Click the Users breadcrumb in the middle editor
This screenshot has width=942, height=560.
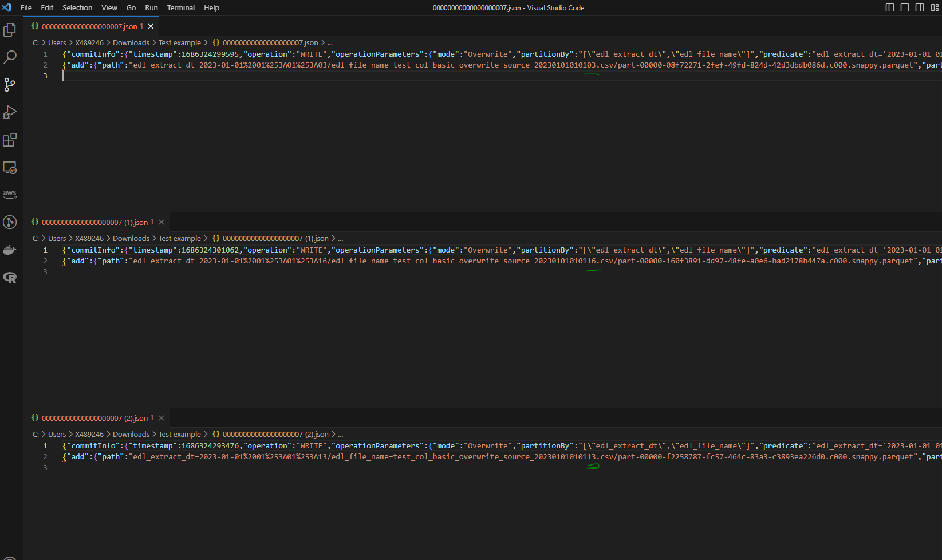coord(57,238)
